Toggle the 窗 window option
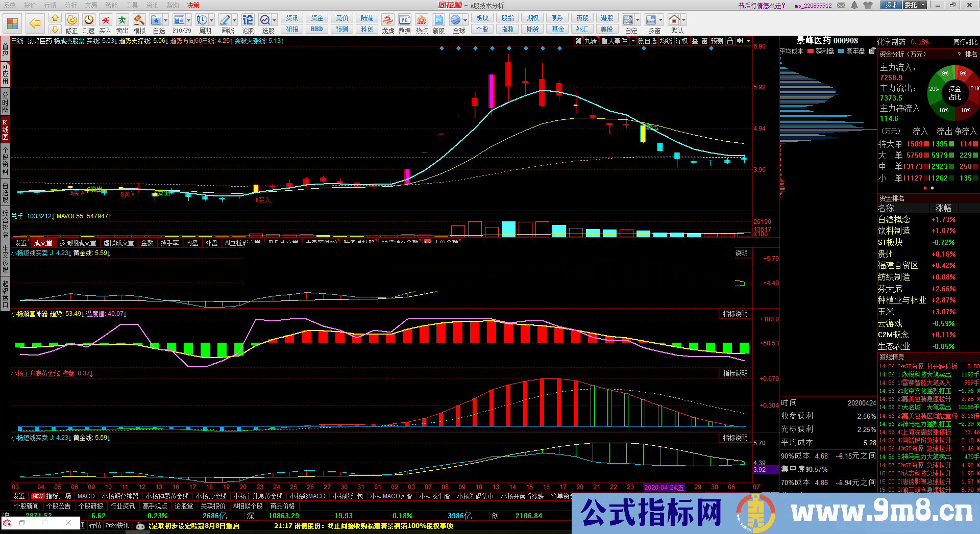Image resolution: width=980 pixels, height=534 pixels. pos(704,41)
